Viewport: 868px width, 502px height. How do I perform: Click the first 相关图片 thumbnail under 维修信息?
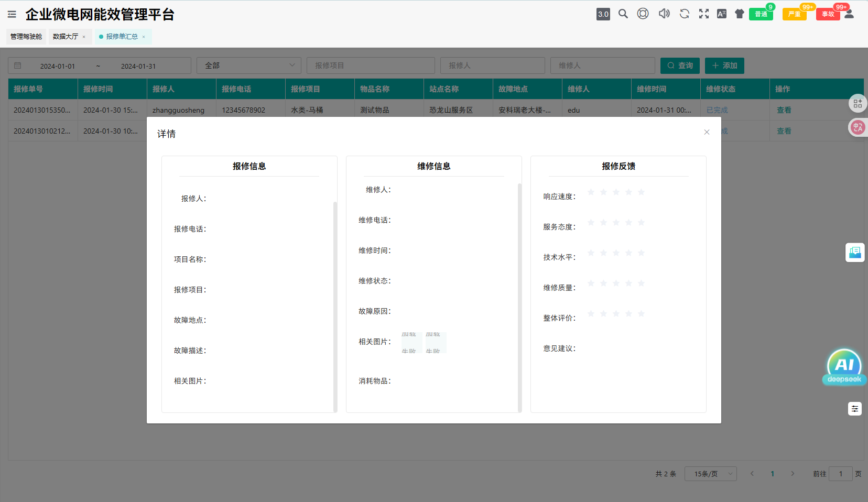409,342
